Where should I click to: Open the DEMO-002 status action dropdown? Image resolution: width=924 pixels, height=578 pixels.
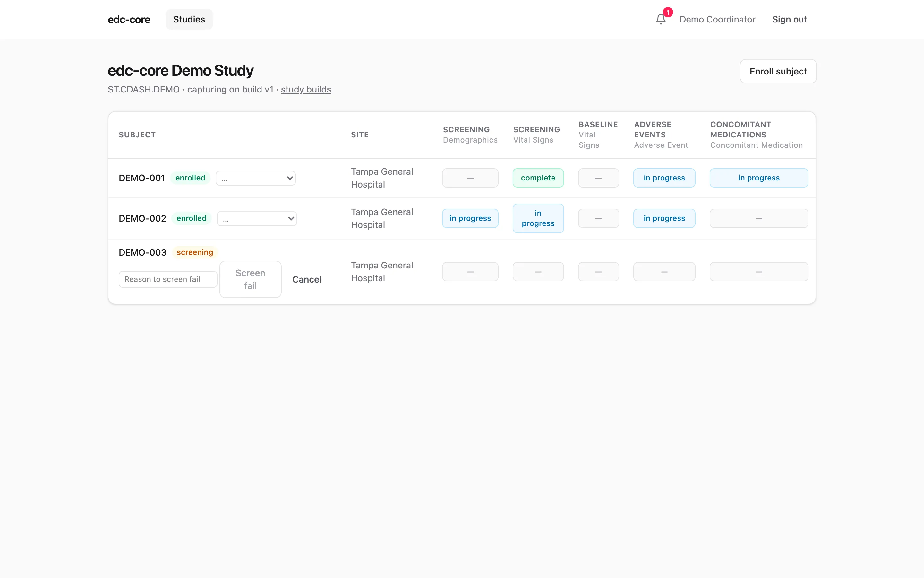(x=257, y=219)
